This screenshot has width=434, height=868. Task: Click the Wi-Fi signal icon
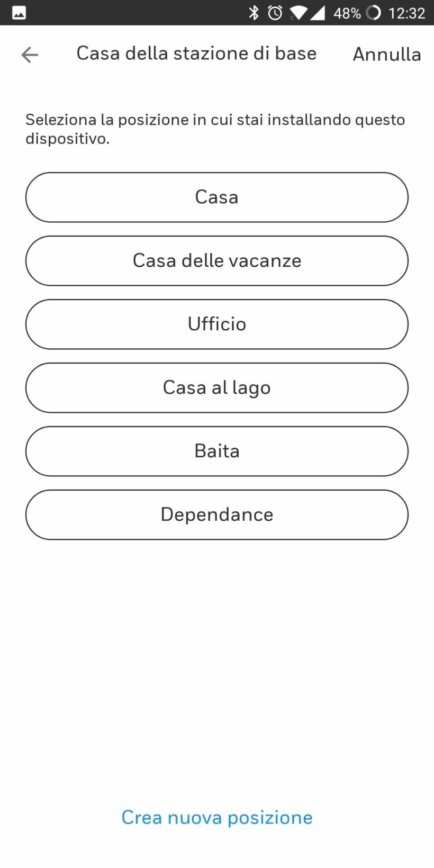coord(298,13)
